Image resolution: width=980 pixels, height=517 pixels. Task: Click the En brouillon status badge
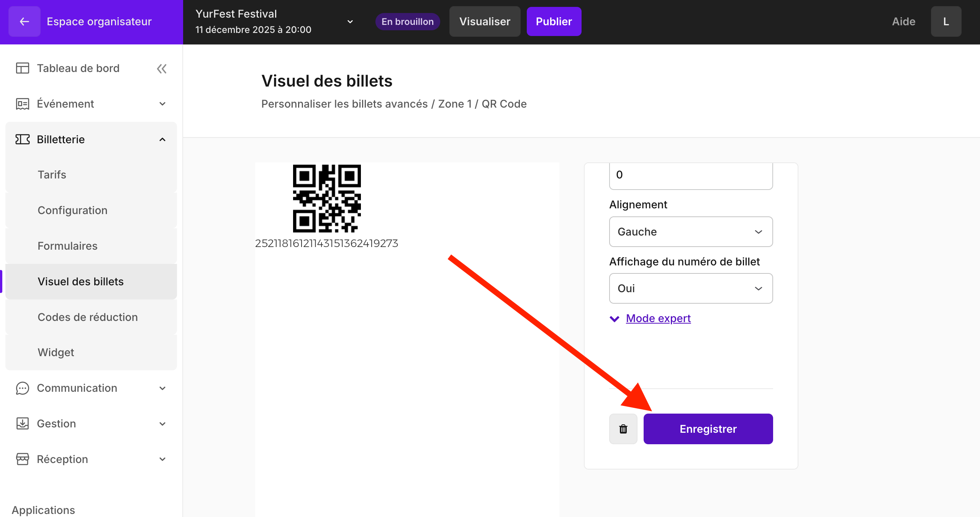[x=407, y=21]
